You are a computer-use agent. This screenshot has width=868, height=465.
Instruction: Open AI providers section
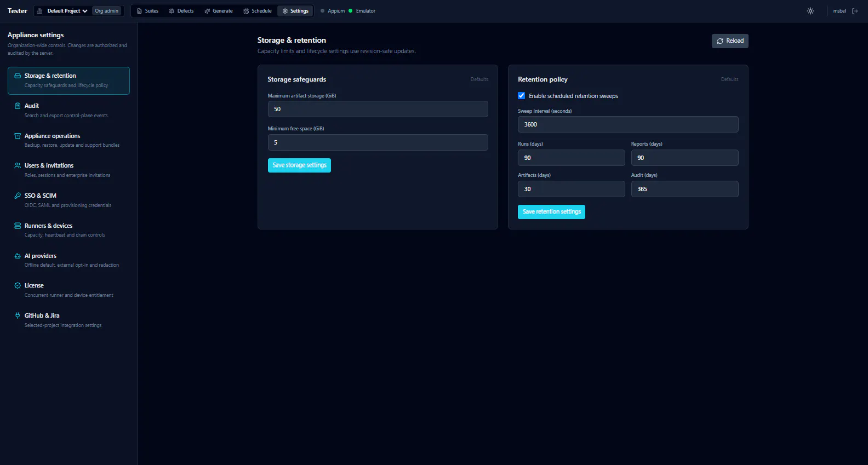68,260
